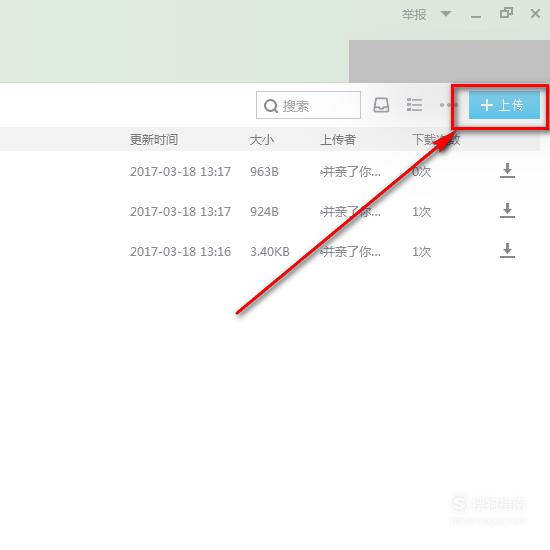Click 1次 count in the 3.40KB row
The image size is (550, 550).
coord(421,251)
